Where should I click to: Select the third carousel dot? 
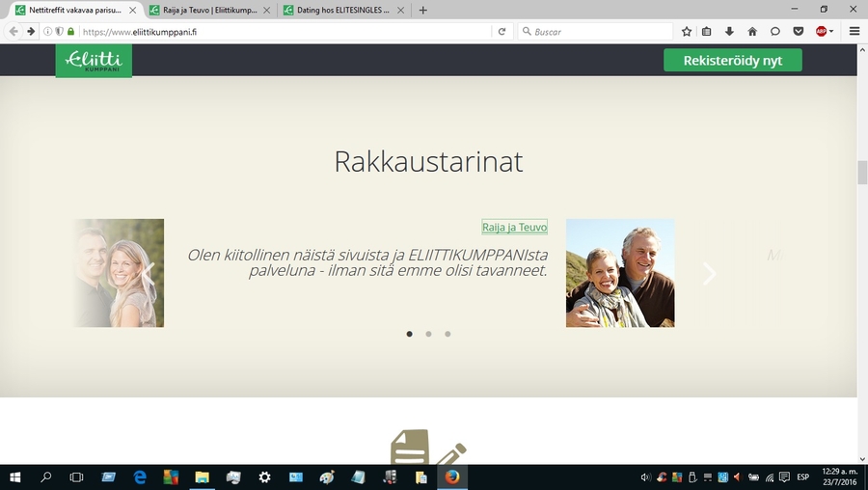(448, 334)
